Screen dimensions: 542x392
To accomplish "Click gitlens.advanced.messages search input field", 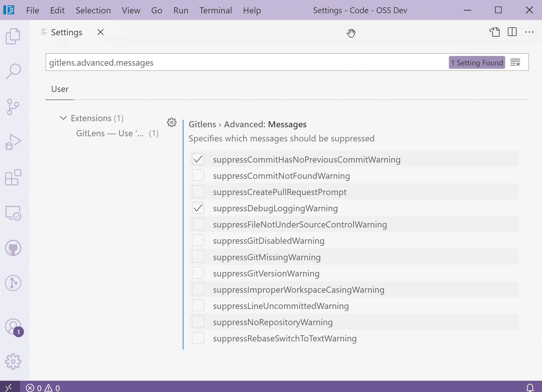I will click(245, 63).
